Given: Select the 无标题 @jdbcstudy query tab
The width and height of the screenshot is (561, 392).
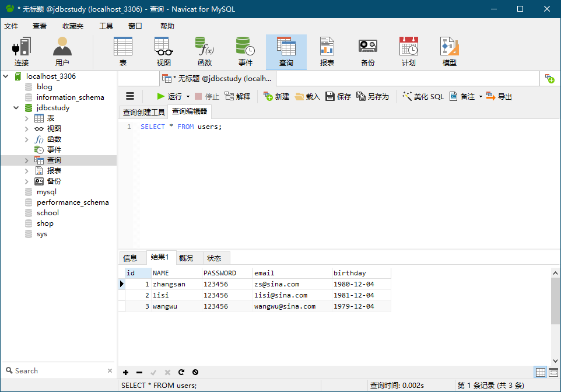Looking at the screenshot, I should pos(218,78).
